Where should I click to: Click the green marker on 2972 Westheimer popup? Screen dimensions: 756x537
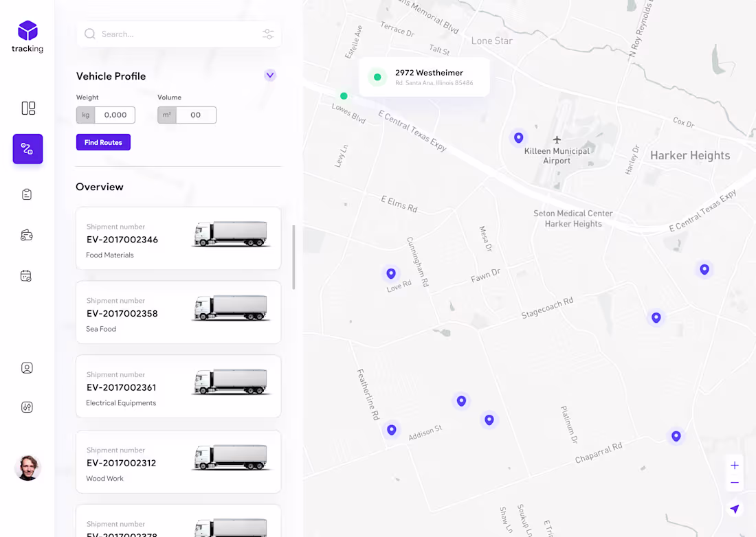pos(378,77)
